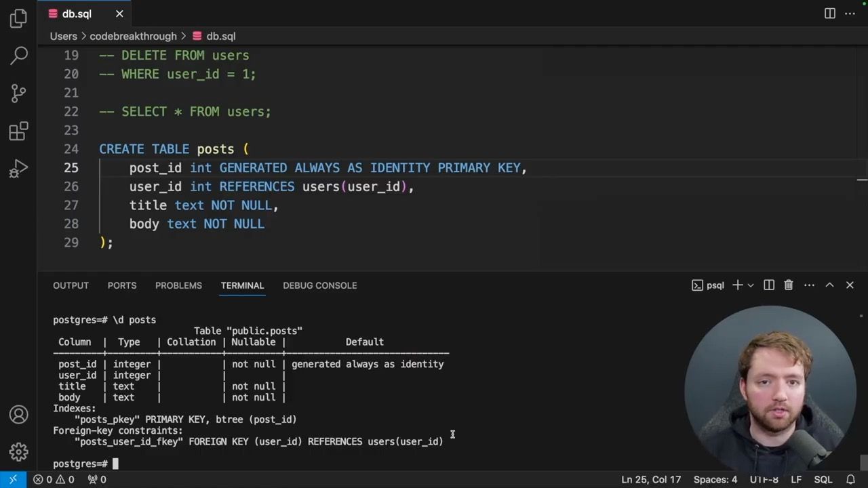Click '"posts_pkey"' index in terminal output
The height and width of the screenshot is (488, 868).
coord(107,420)
